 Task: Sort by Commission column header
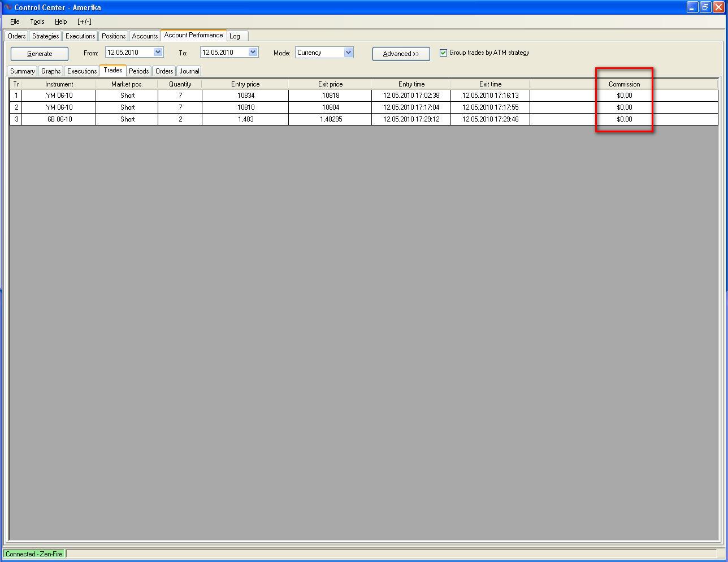[624, 84]
